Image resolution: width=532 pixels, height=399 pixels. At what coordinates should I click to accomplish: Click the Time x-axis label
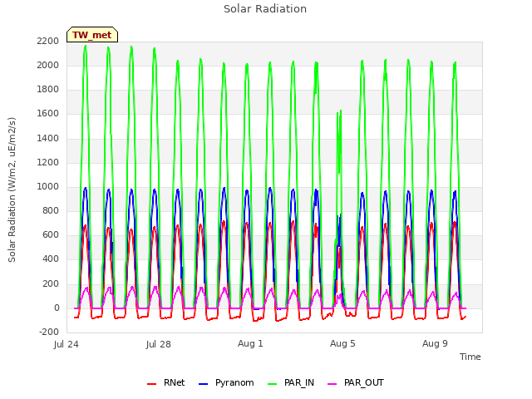(x=470, y=357)
